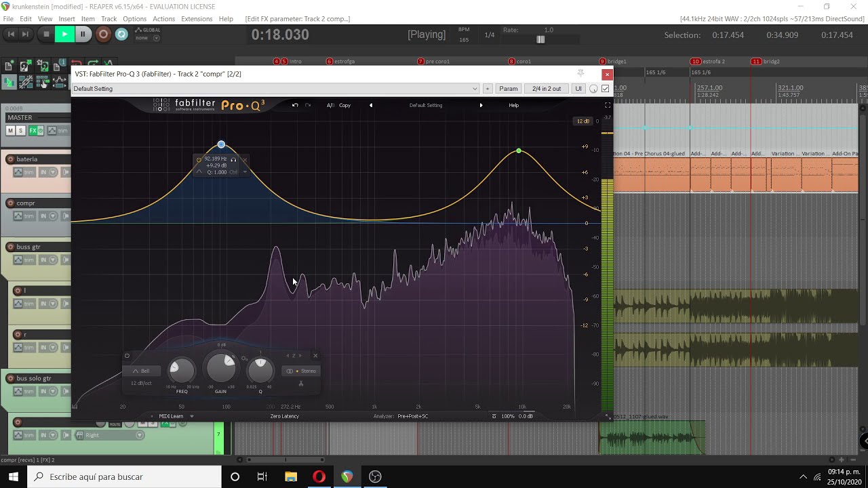Viewport: 868px width, 488px height.
Task: Open the 12 dB display range dropdown
Action: (x=583, y=121)
